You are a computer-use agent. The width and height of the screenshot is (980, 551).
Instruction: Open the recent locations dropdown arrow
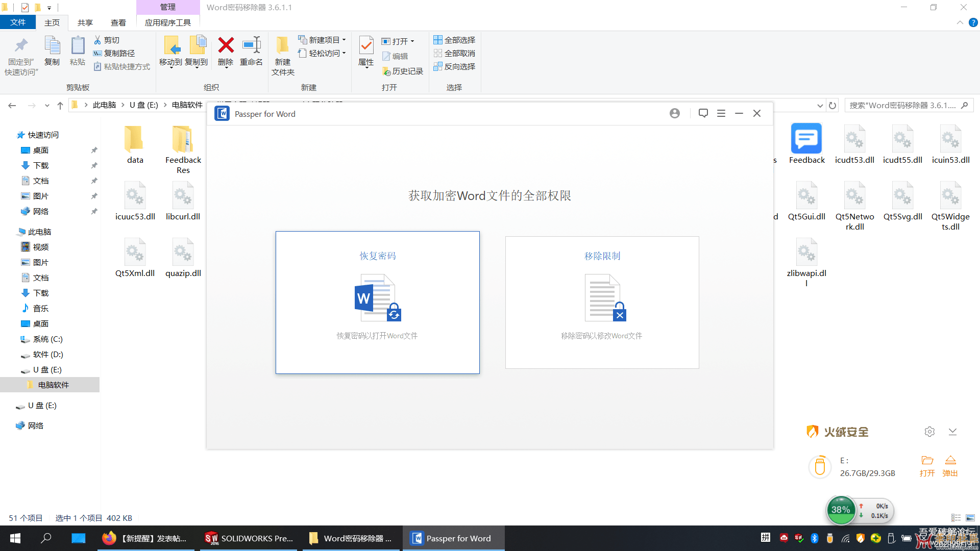pos(47,106)
